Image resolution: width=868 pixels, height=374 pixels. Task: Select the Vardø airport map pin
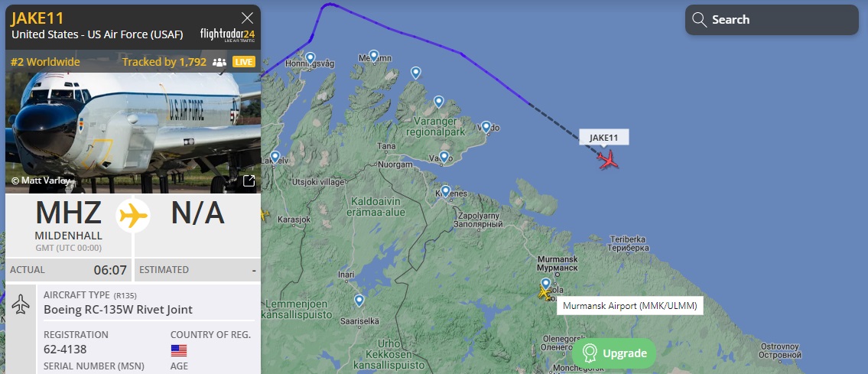point(486,127)
